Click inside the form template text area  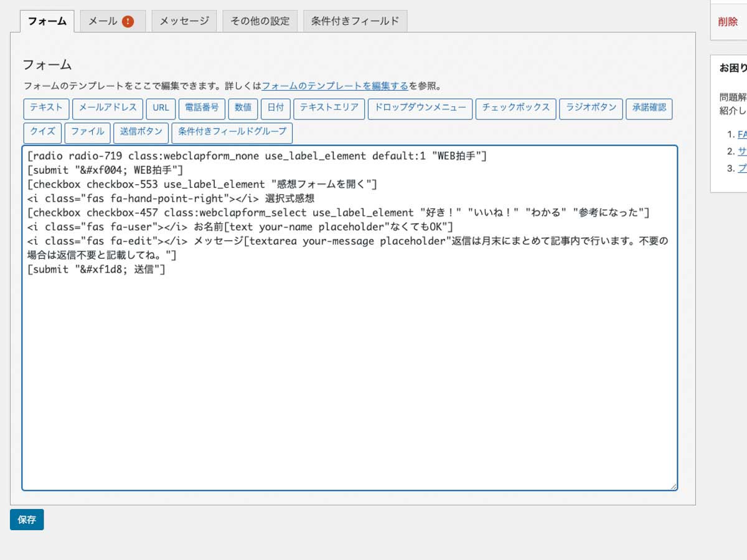point(349,373)
